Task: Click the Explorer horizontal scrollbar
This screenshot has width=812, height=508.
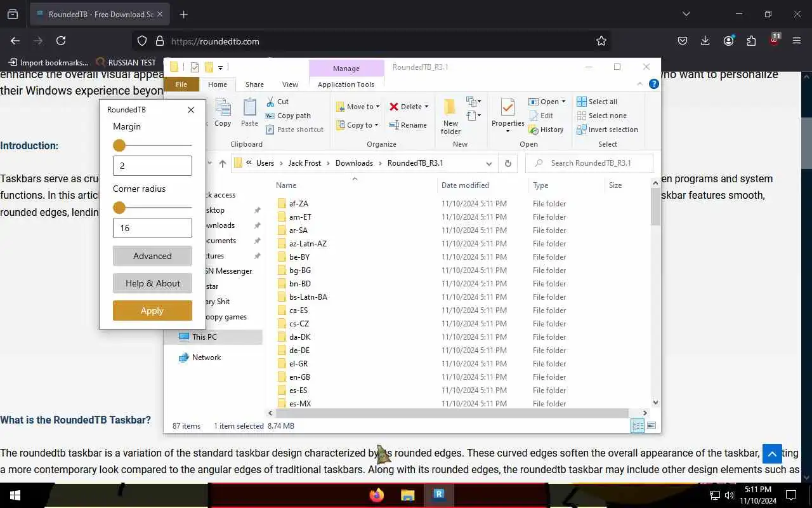Action: click(454, 413)
